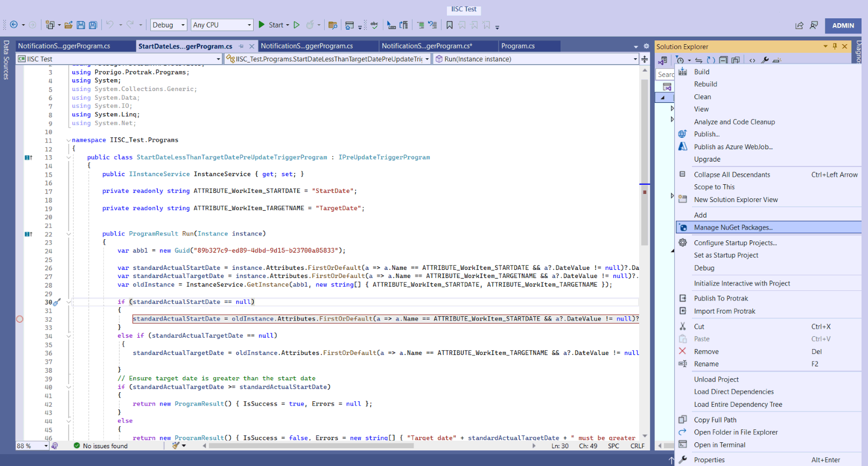Toggle auto-hide pin on Solution Explorer
868x466 pixels.
835,46
